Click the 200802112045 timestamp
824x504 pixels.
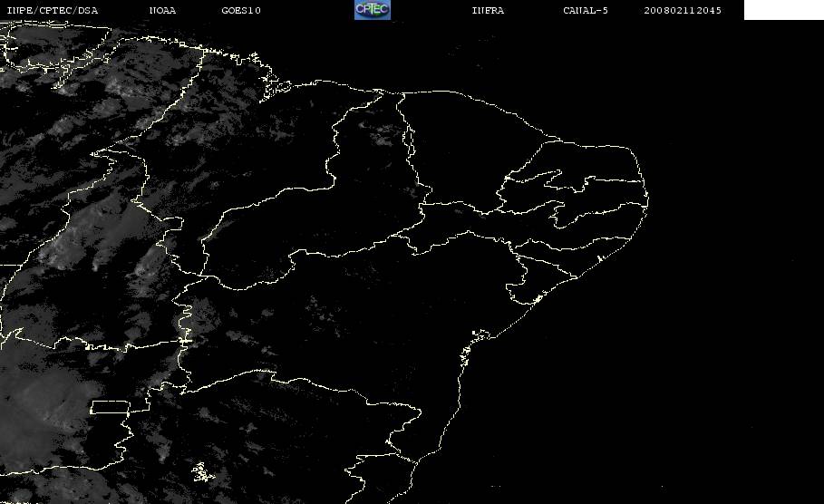click(683, 11)
